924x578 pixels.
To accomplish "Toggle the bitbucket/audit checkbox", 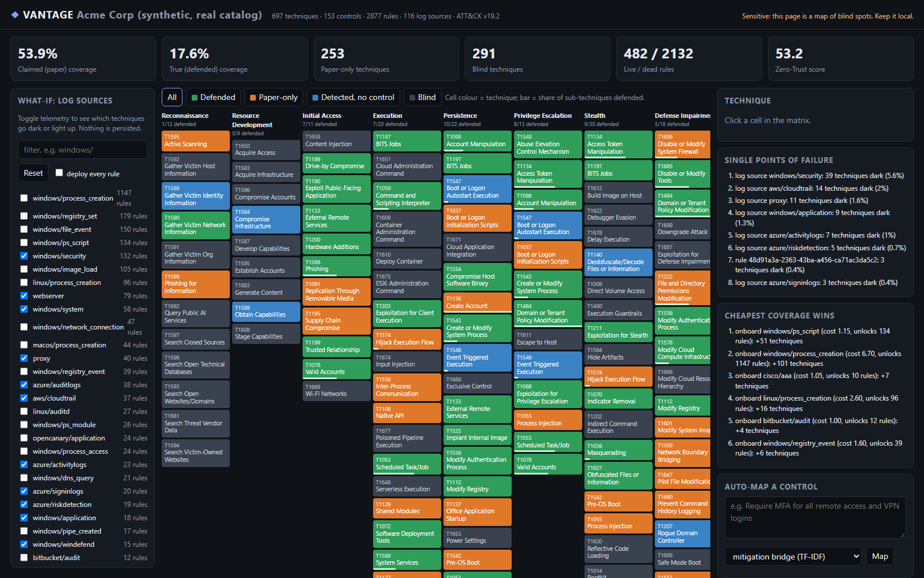I will tap(24, 558).
